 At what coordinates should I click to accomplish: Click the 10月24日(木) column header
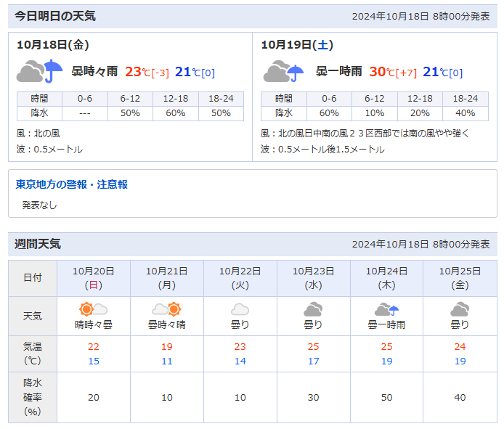point(386,278)
